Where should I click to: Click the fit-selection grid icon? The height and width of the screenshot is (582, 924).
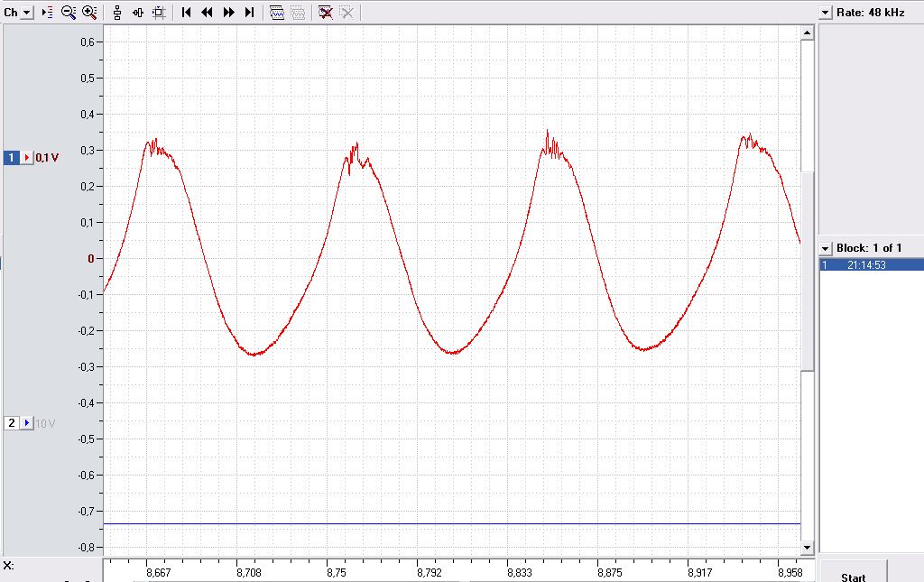[159, 13]
